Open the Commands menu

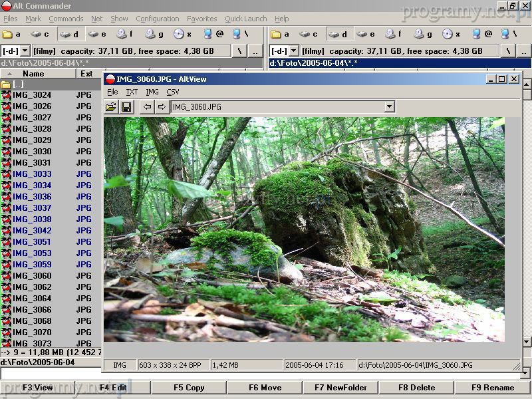66,19
